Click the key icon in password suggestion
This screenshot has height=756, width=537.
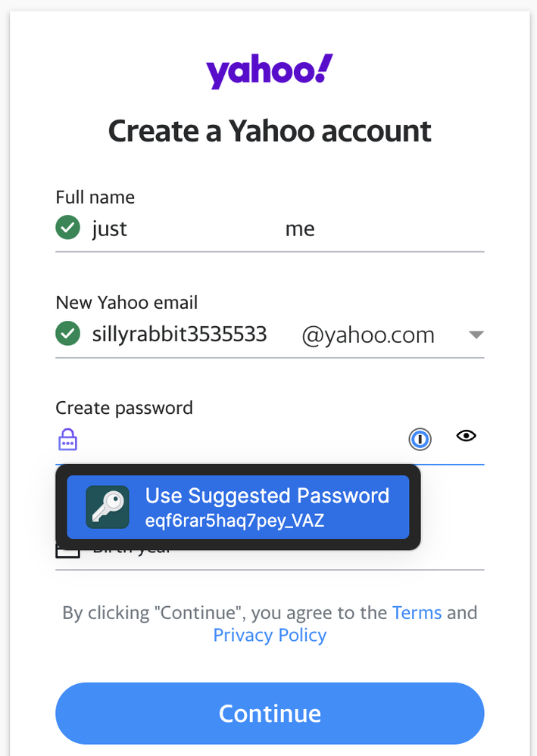[x=108, y=507]
